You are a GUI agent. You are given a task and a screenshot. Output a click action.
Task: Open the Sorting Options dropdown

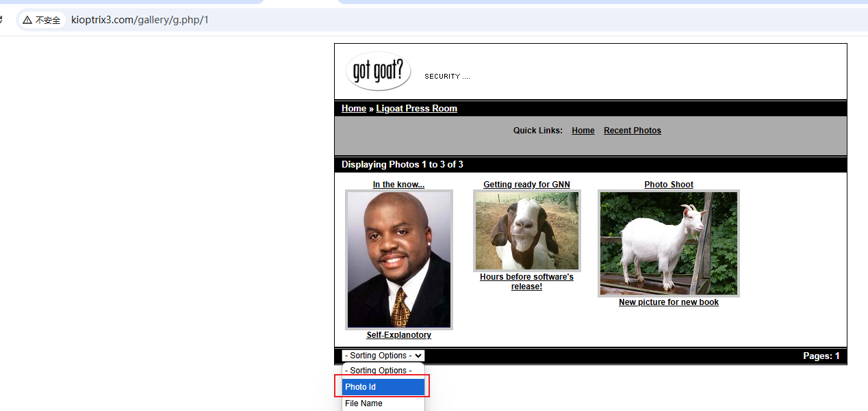(383, 356)
